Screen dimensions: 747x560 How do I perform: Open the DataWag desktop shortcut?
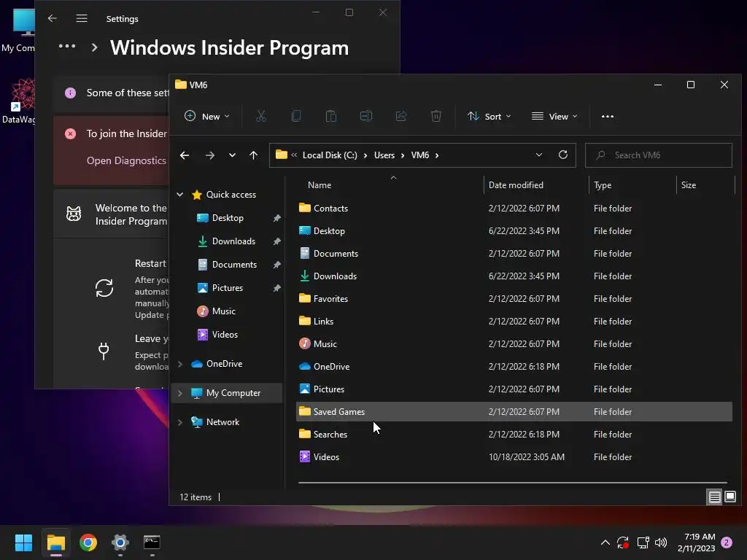click(18, 101)
